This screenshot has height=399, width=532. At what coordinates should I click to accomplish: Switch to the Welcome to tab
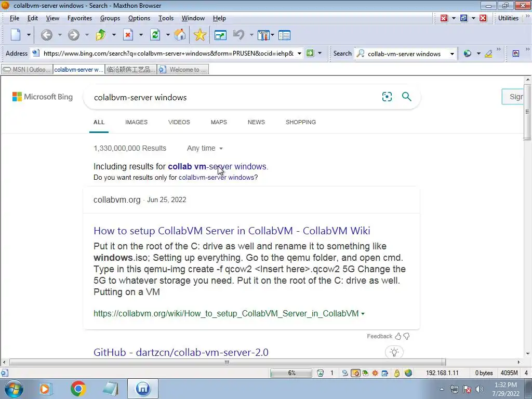[183, 70]
